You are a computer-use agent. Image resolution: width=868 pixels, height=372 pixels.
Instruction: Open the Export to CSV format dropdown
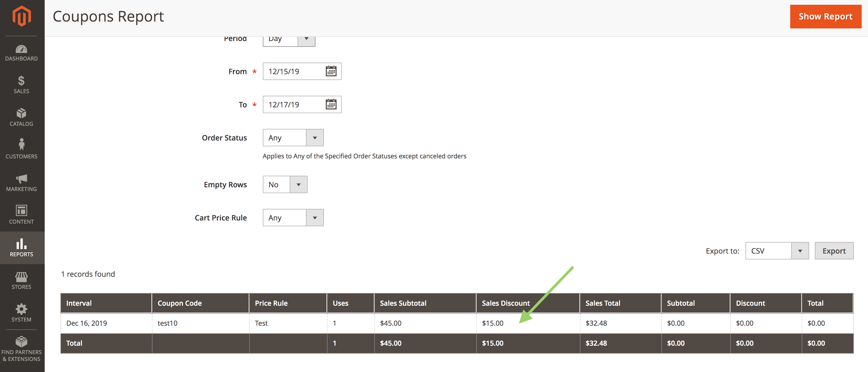click(776, 250)
